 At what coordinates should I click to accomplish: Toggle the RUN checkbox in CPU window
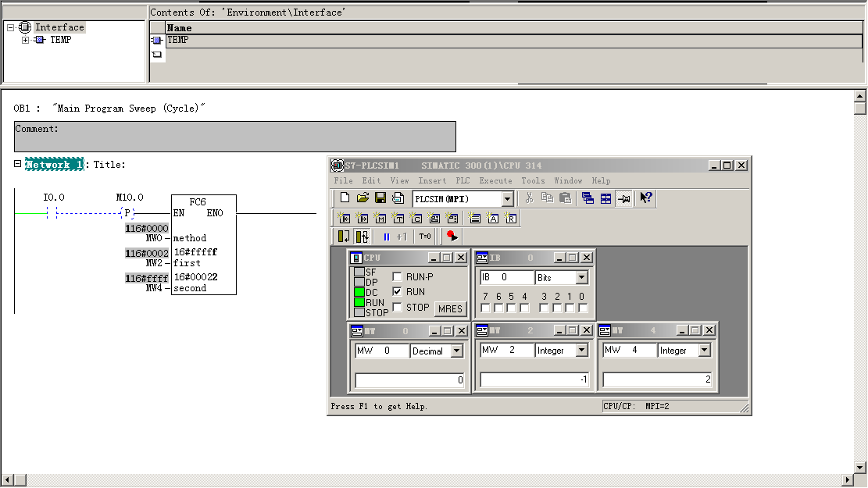click(397, 291)
